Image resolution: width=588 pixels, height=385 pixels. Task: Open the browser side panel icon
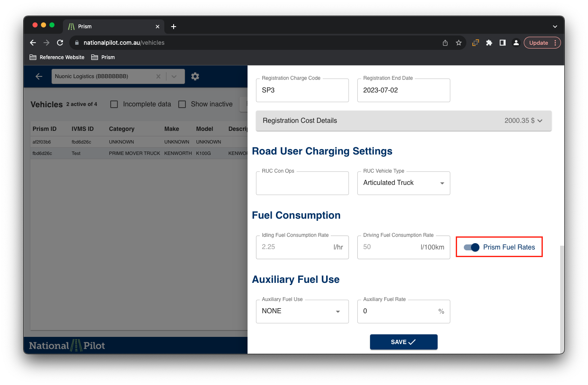[503, 43]
